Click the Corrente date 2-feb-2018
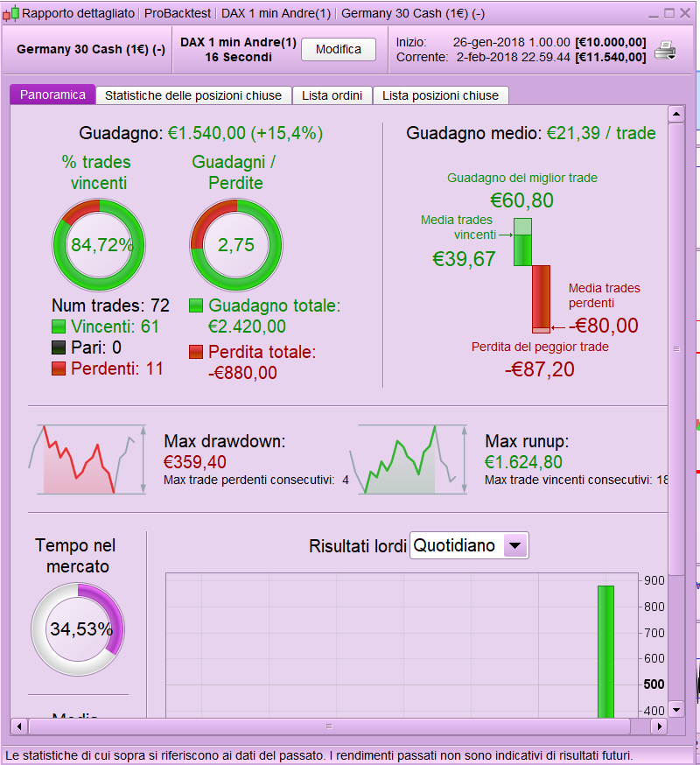Screen dimensions: 700x765 coord(513,57)
